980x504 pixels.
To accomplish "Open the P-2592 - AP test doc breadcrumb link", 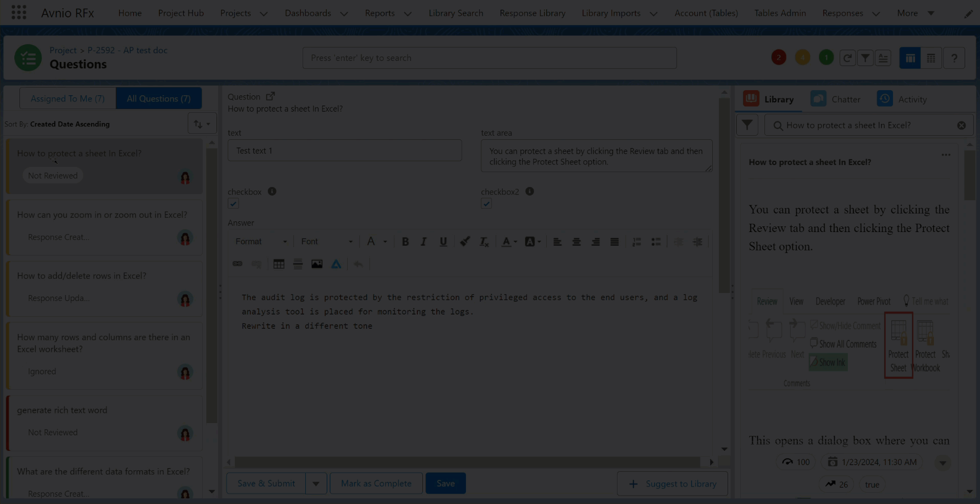I will [x=127, y=50].
